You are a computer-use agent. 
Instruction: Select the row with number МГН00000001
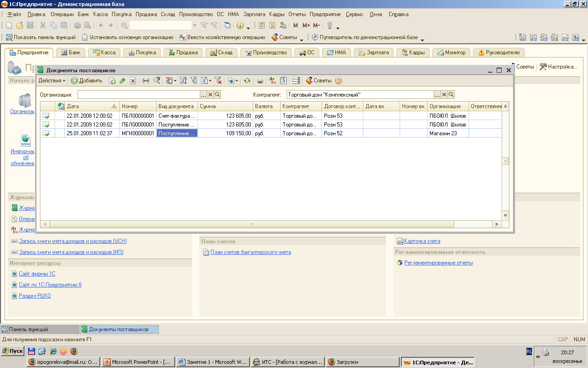pos(271,133)
